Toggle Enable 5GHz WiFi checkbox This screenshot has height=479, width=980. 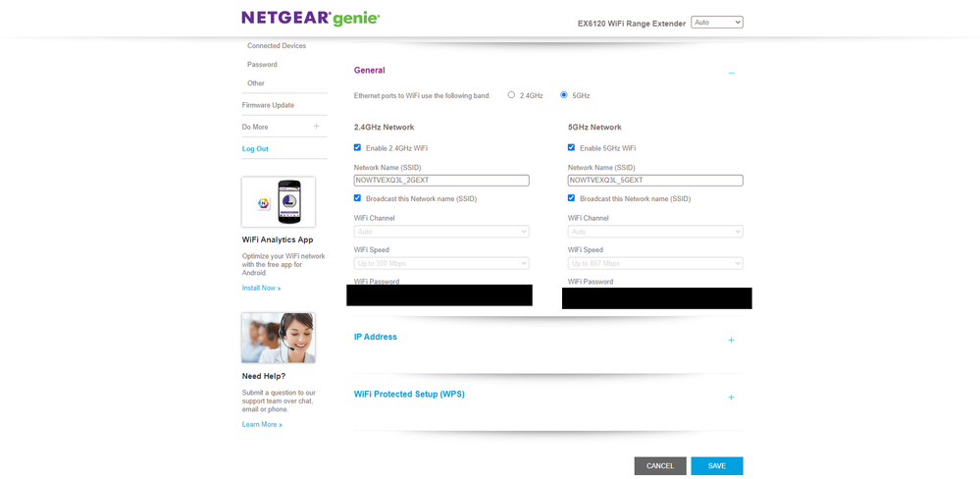click(571, 147)
